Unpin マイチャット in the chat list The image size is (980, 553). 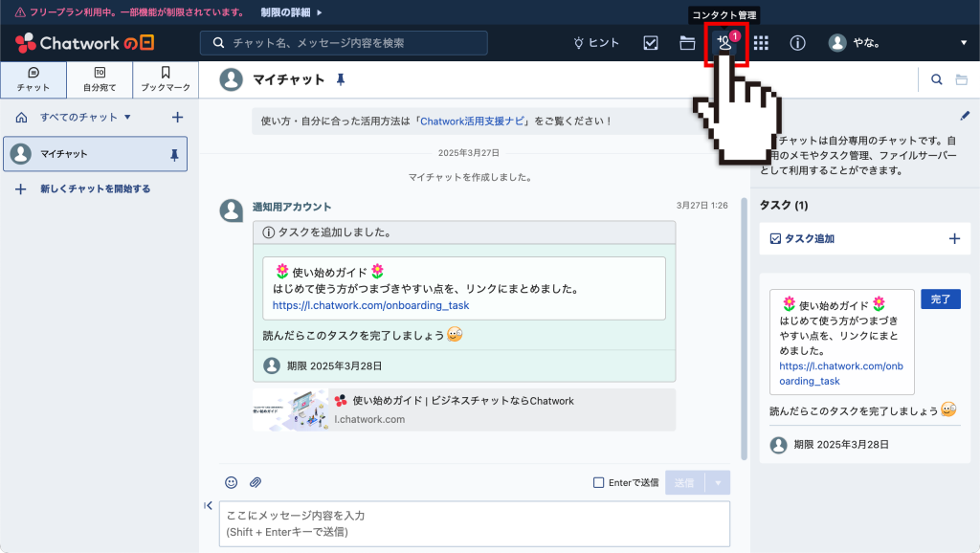(174, 154)
